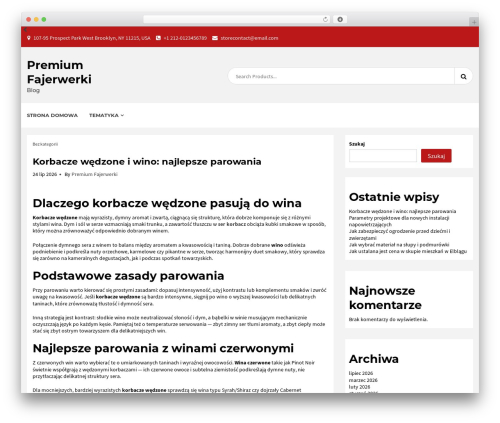The width and height of the screenshot is (500, 423).
Task: Open a new browser tab with plus
Action: tap(474, 22)
